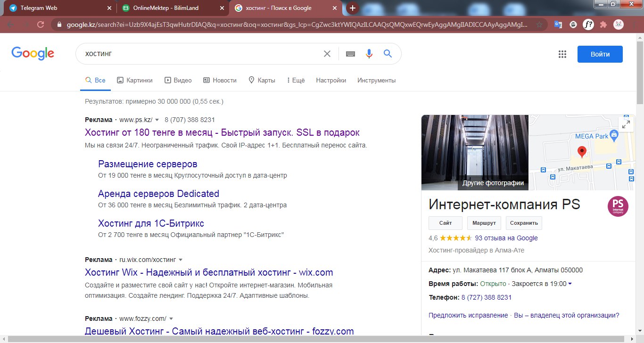Close the OnlineMektep tab
Viewport: 644px width, 343px height.
click(222, 8)
